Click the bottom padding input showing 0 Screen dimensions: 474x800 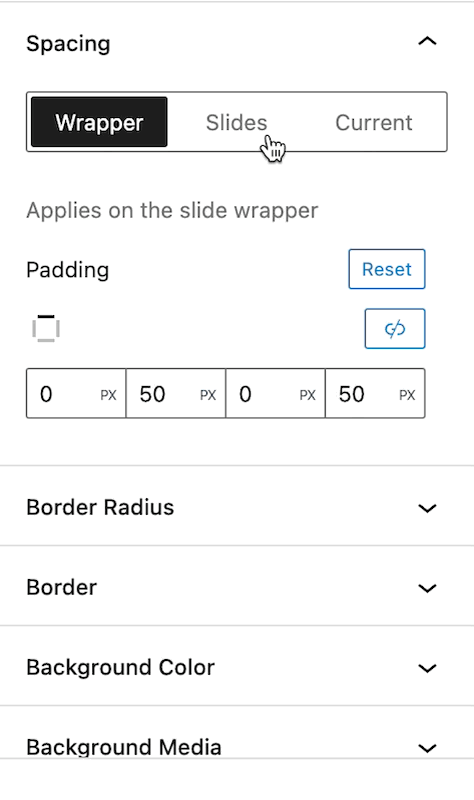pos(263,393)
